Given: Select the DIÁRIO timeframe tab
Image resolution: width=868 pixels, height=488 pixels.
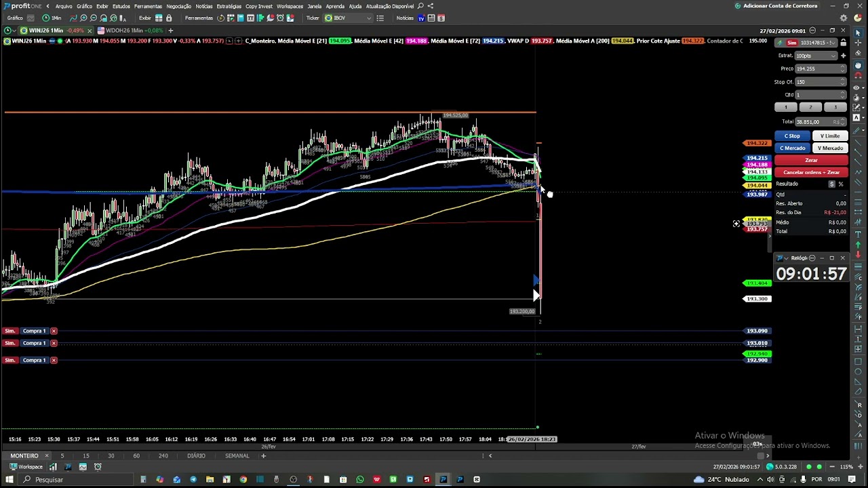Looking at the screenshot, I should click(x=196, y=455).
